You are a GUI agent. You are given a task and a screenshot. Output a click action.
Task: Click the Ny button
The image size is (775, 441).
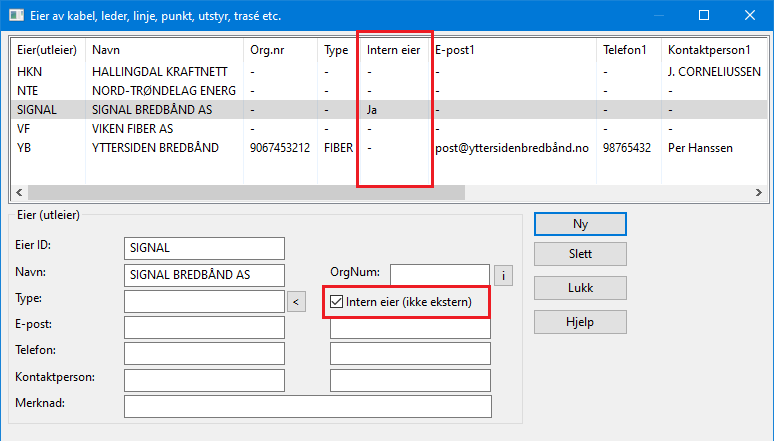click(x=580, y=224)
